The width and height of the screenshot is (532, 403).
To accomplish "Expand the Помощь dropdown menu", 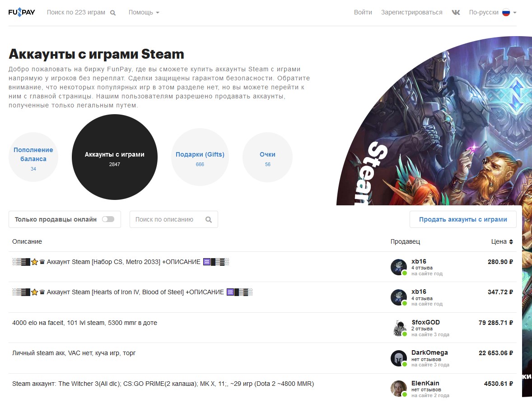I will 144,13.
